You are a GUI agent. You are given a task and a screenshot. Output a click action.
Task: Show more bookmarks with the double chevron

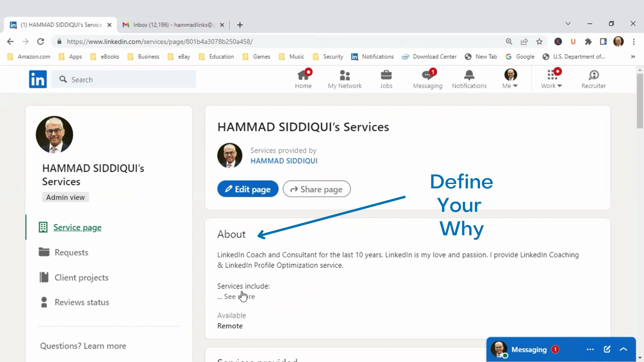(633, 57)
